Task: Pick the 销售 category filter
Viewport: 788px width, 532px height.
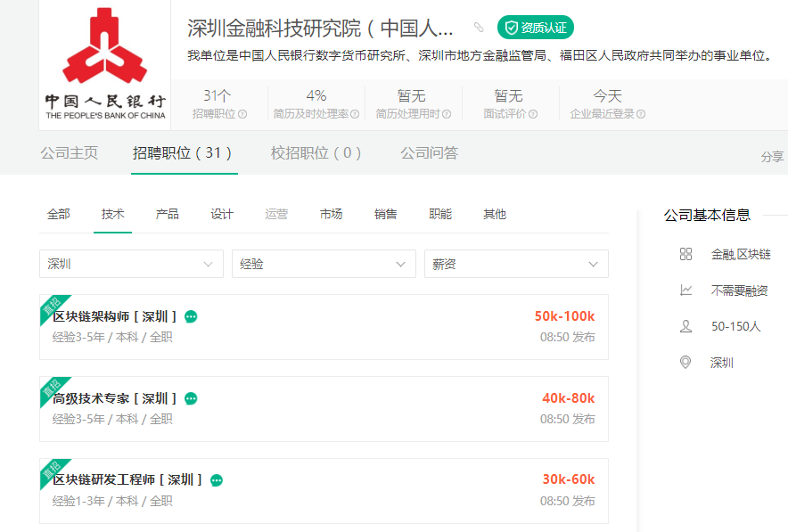Action: pyautogui.click(x=385, y=214)
